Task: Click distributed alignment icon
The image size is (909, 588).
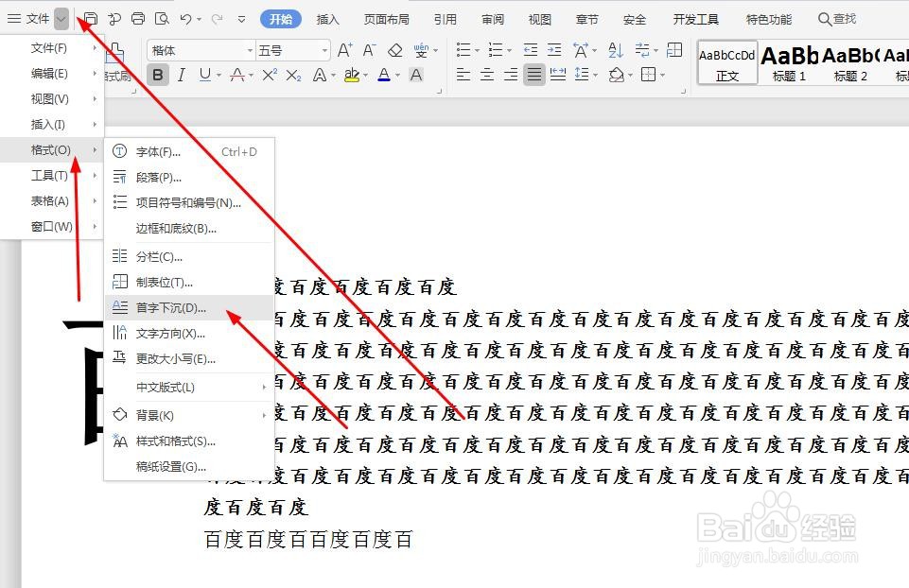Action: (x=558, y=75)
